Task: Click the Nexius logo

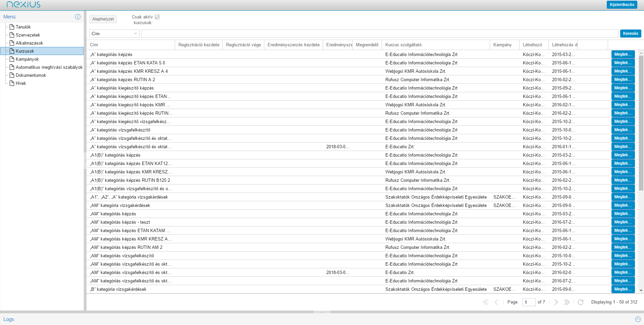Action: point(23,5)
